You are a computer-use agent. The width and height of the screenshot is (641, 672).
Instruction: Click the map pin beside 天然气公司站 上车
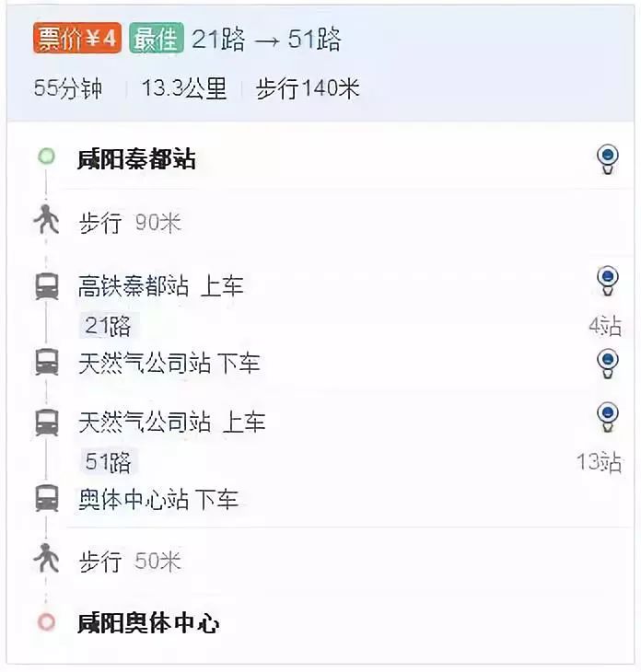[x=608, y=417]
